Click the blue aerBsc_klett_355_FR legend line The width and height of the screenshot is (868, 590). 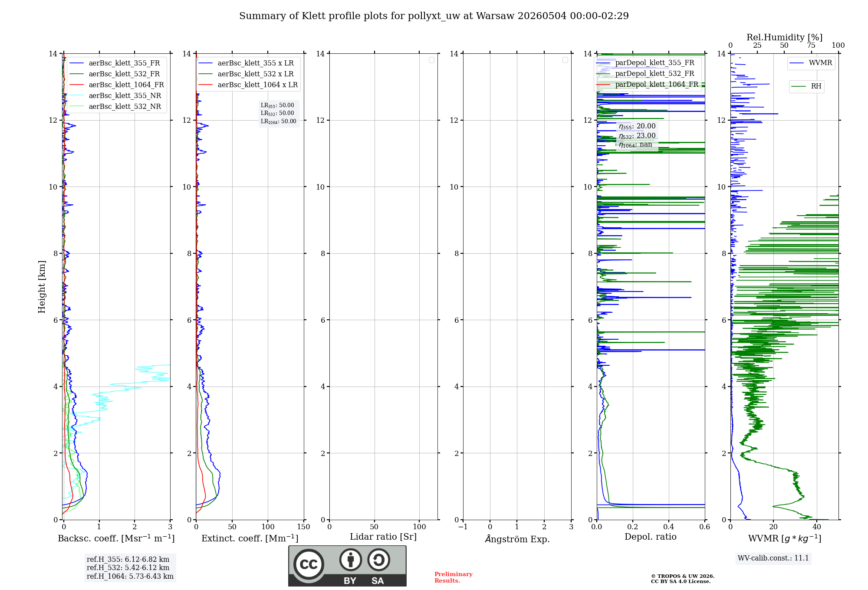point(77,63)
